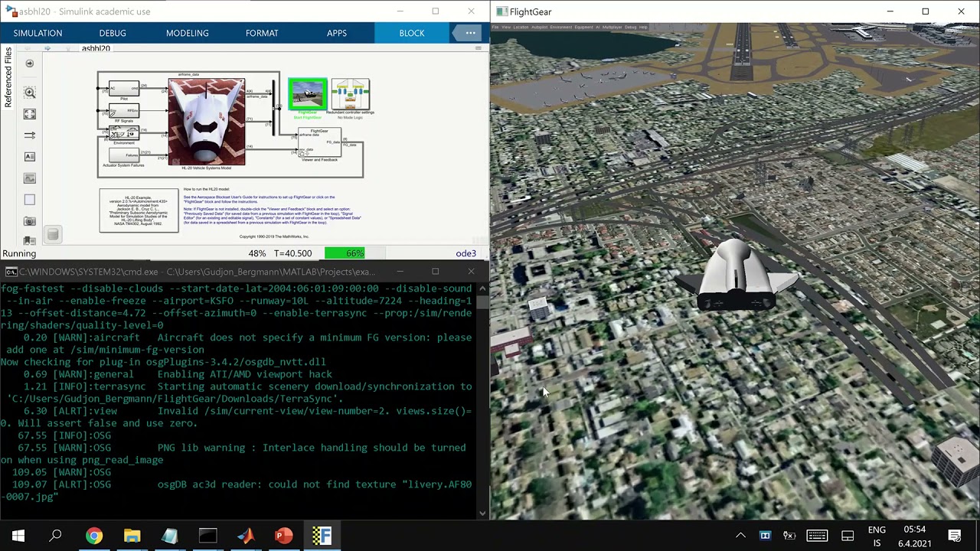Select the Area rectangle tool
980x551 pixels.
(x=30, y=200)
